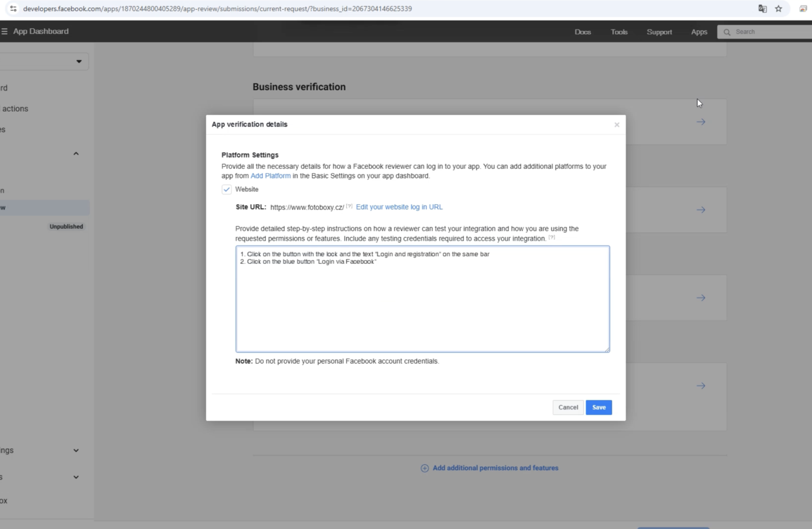Click the https://www.fotoboxy.cz/ site URL text

point(307,207)
